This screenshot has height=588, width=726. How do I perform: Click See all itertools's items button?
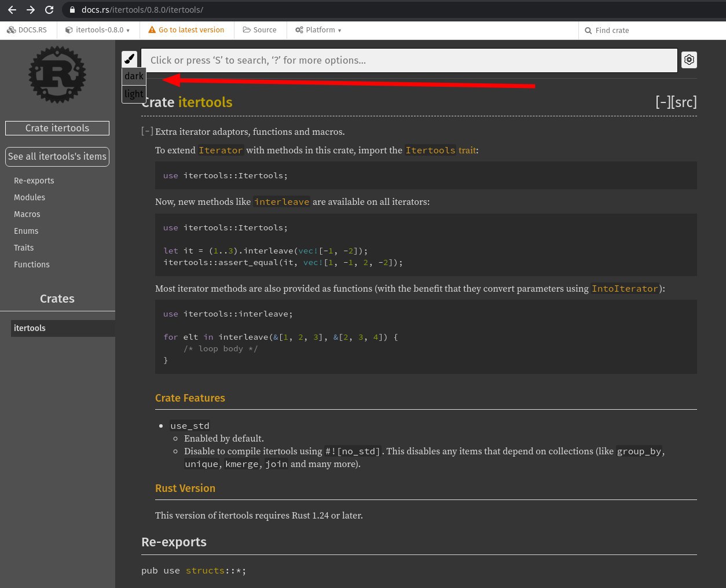57,156
